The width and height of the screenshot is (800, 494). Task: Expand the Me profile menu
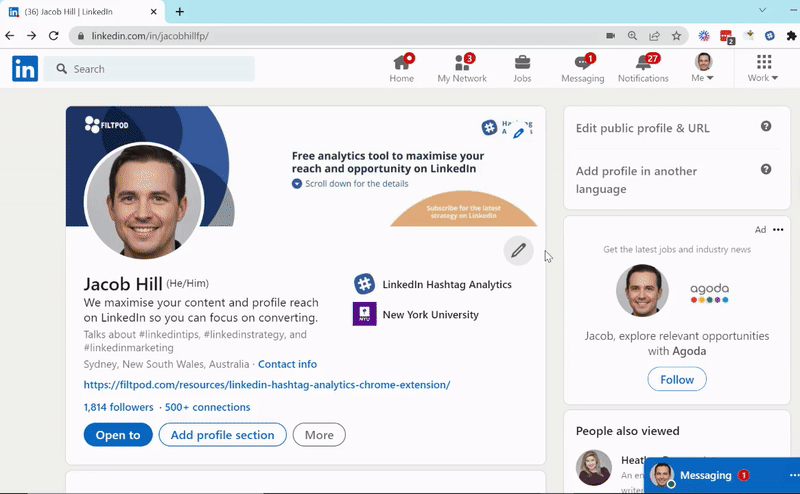703,68
